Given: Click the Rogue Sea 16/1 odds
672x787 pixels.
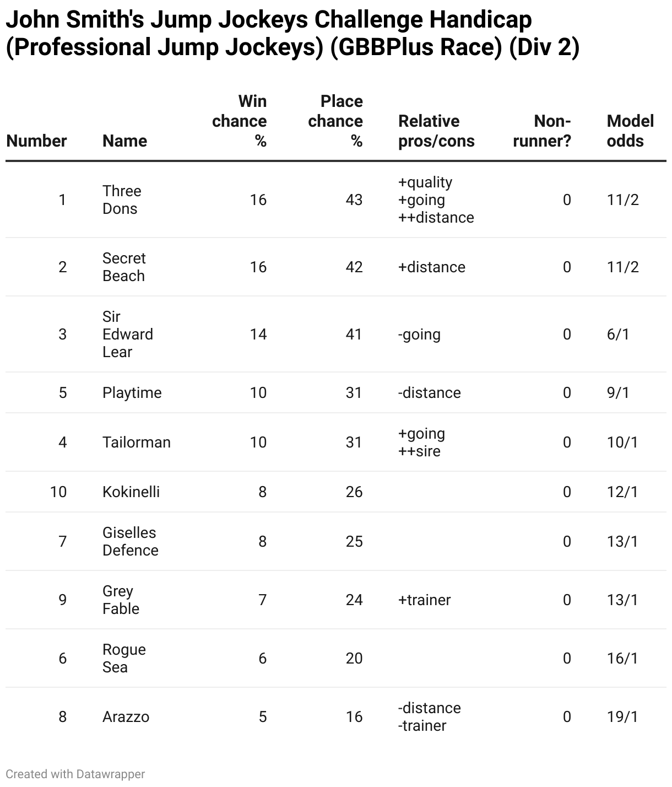Looking at the screenshot, I should [x=622, y=658].
